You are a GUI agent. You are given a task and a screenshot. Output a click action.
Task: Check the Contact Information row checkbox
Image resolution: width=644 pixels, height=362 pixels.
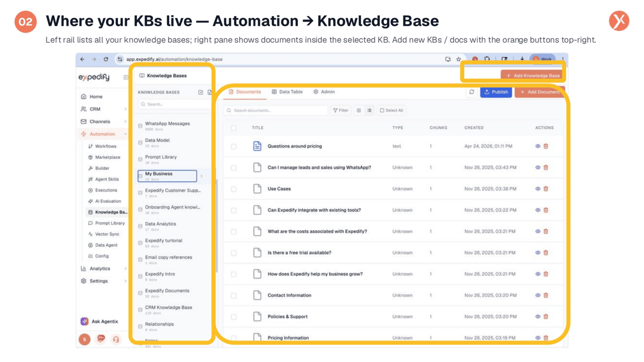(x=234, y=296)
